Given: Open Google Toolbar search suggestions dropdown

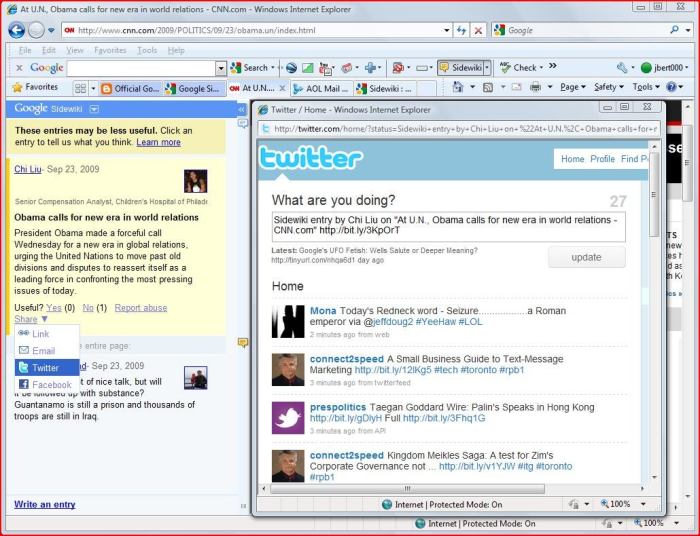Looking at the screenshot, I should [221, 68].
